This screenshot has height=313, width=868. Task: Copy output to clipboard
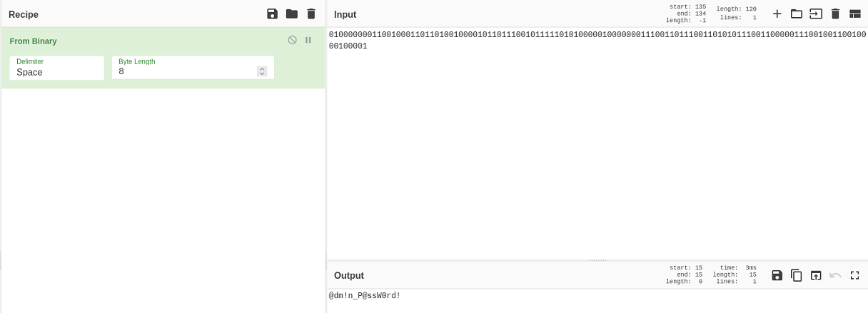797,275
